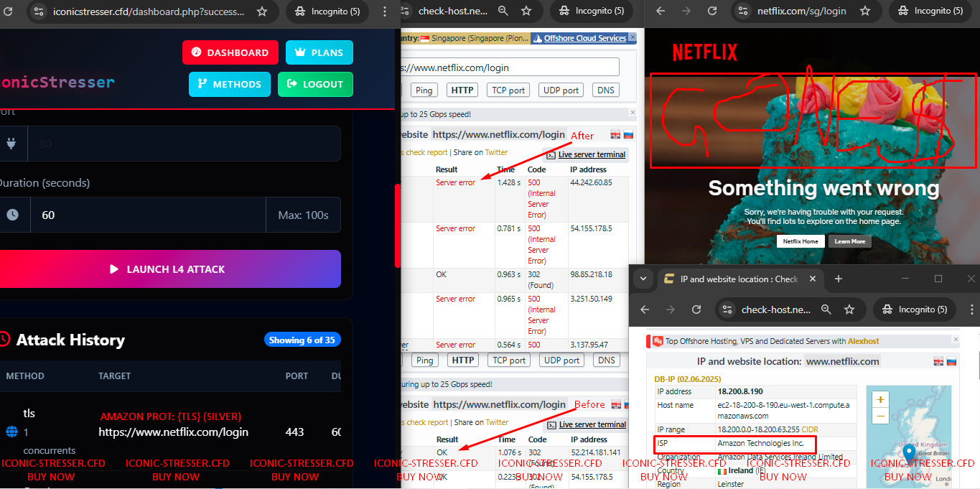Screen dimensions: 980x489
Task: Click the green LOGOUT button
Action: coord(315,84)
